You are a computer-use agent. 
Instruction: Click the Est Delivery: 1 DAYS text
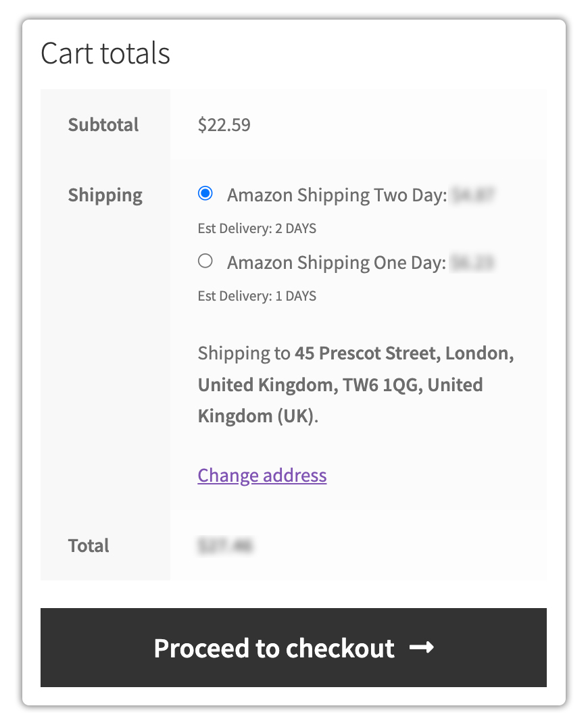tap(256, 296)
